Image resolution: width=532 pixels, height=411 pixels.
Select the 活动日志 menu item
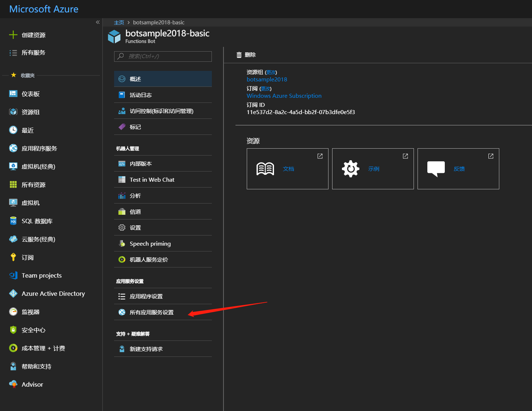[x=141, y=95]
